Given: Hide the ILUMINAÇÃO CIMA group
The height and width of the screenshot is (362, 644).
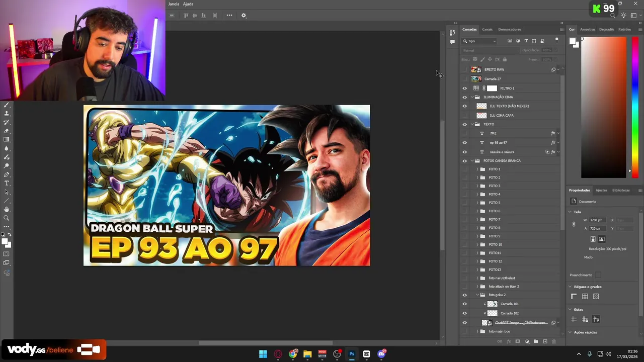Looking at the screenshot, I should click(x=465, y=97).
